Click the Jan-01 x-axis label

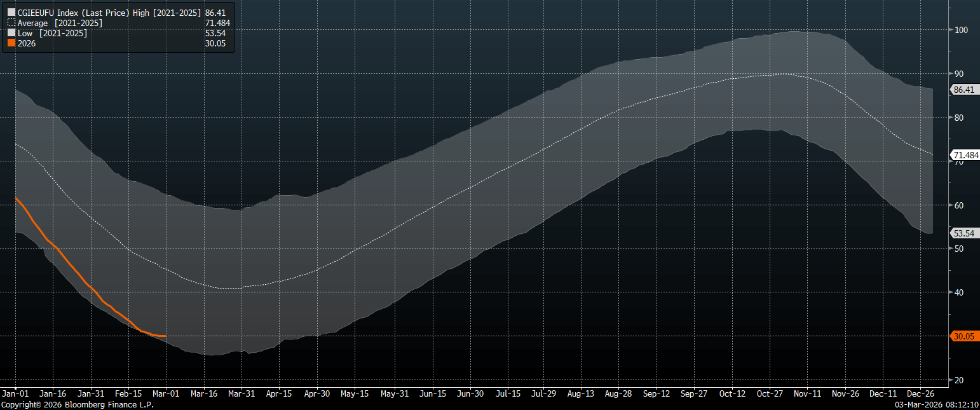click(x=15, y=394)
